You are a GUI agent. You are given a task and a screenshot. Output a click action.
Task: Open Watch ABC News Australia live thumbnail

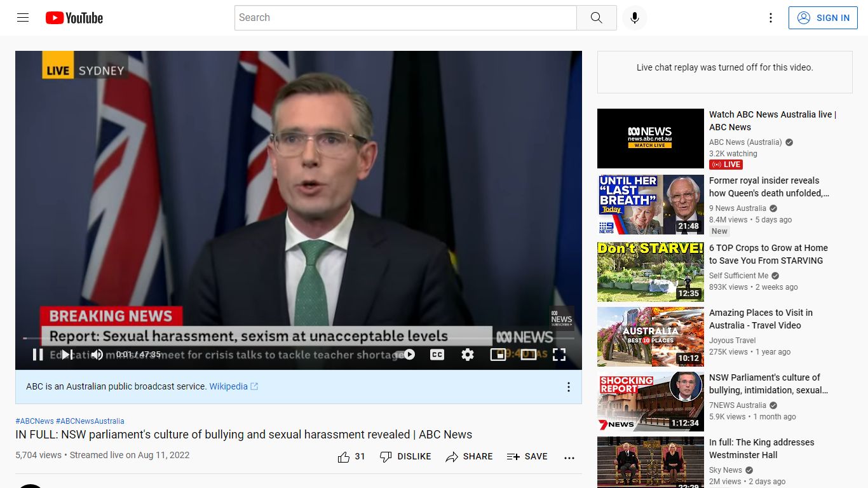651,139
